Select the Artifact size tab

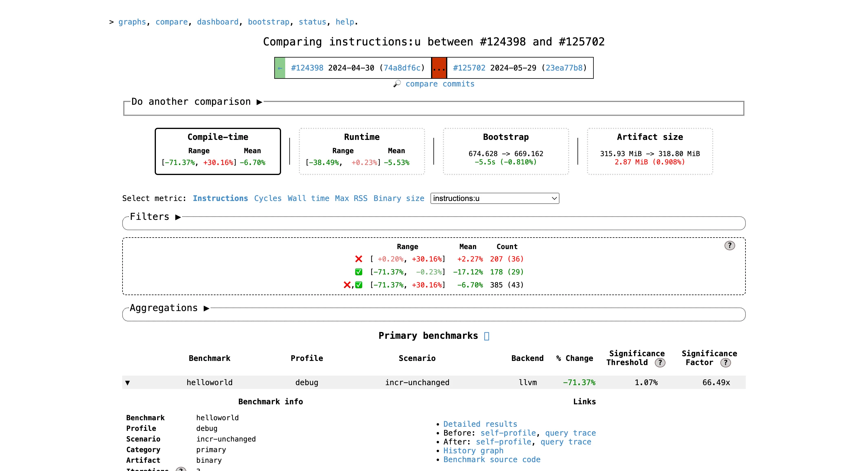coord(649,151)
